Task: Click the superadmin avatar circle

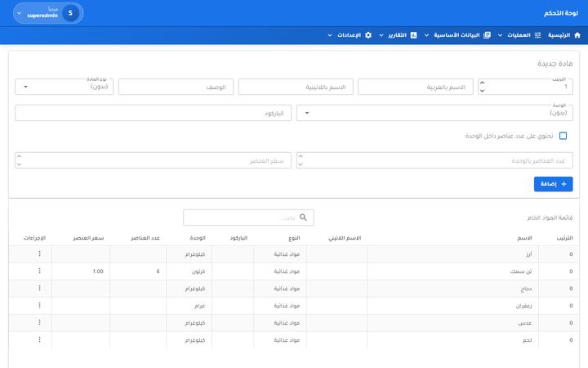Action: pyautogui.click(x=70, y=13)
